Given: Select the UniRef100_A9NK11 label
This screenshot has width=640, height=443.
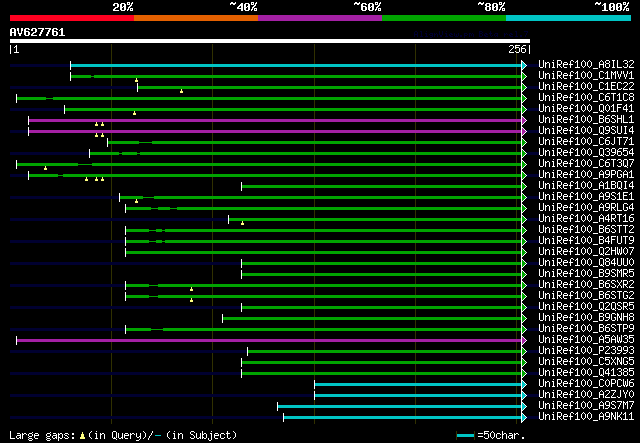Looking at the screenshot, I should pos(586,417).
